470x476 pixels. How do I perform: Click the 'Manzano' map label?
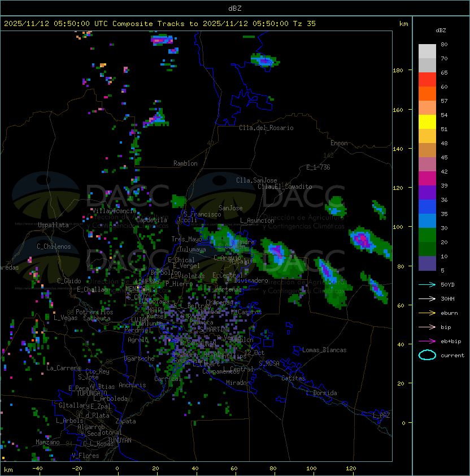(47, 442)
